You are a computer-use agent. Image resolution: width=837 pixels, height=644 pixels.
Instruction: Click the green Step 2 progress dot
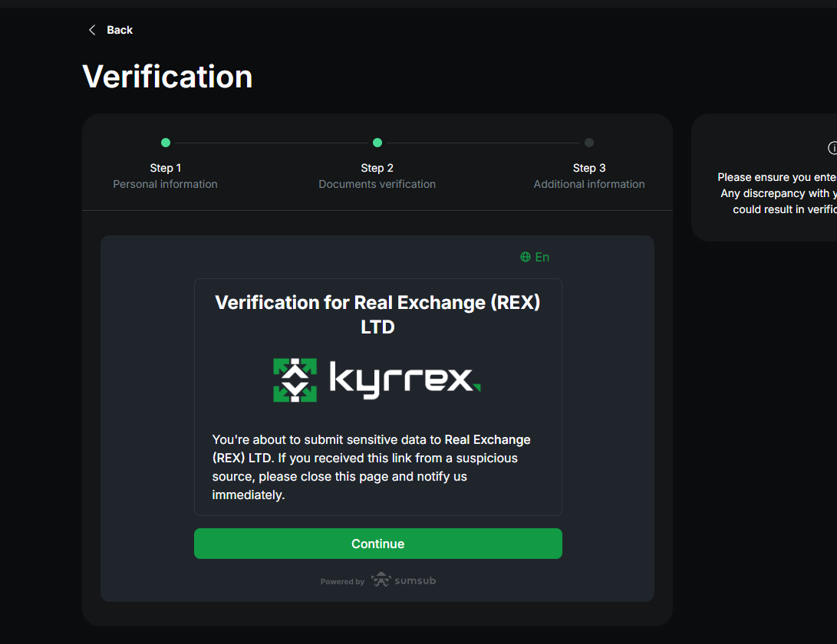coord(377,143)
